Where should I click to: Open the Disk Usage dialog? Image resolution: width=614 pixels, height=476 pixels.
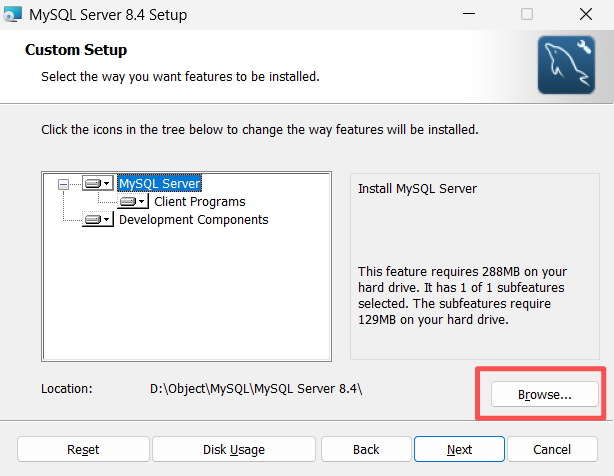point(232,450)
